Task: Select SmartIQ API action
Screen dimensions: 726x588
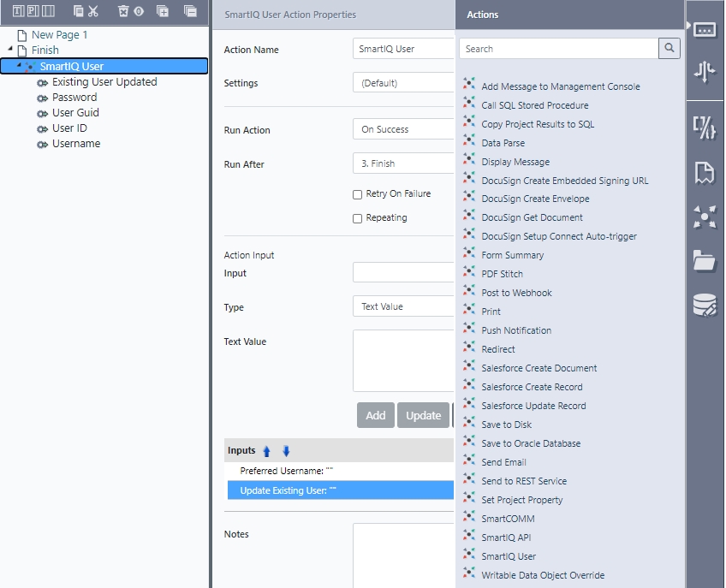Action: point(506,538)
